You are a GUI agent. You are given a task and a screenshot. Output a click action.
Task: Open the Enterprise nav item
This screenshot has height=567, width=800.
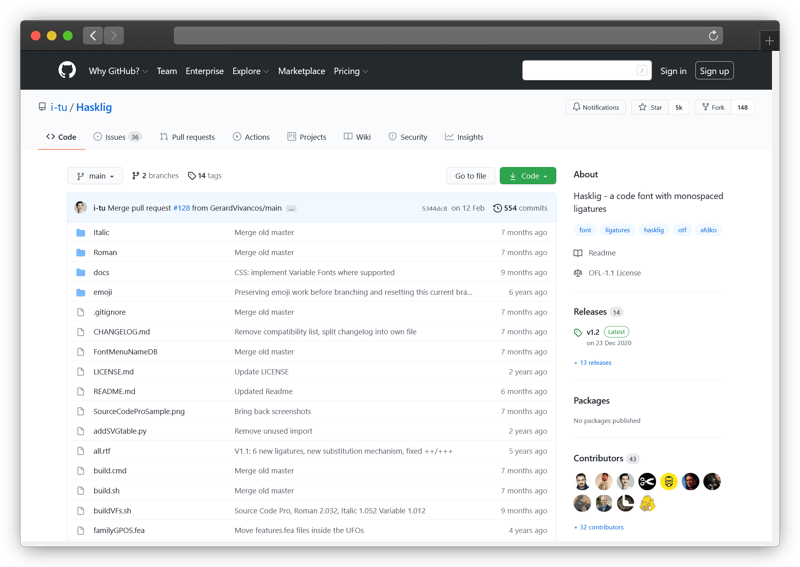(205, 71)
